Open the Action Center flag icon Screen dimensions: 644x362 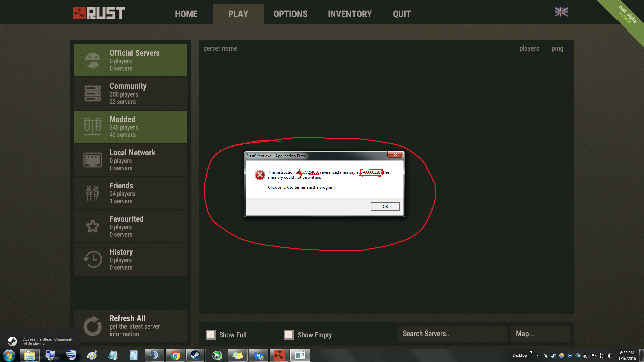point(594,356)
